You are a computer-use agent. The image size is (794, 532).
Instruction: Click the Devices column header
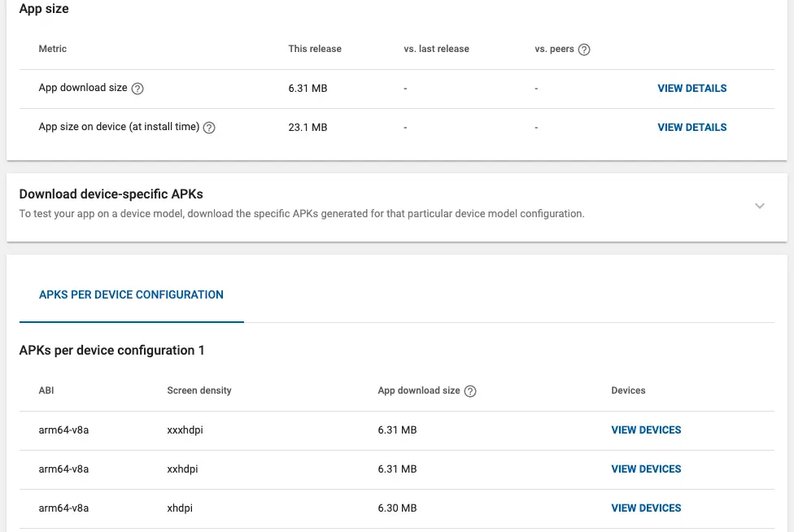coord(628,390)
